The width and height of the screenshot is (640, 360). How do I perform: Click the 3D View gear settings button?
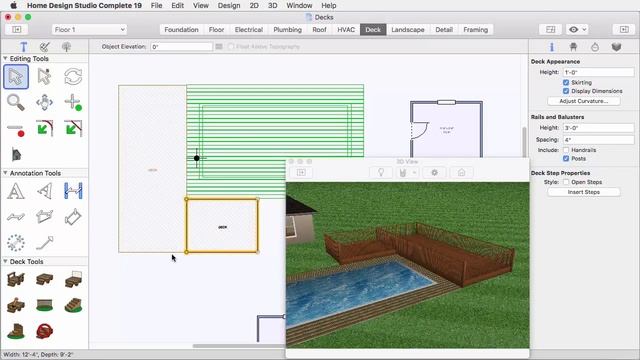click(x=434, y=173)
